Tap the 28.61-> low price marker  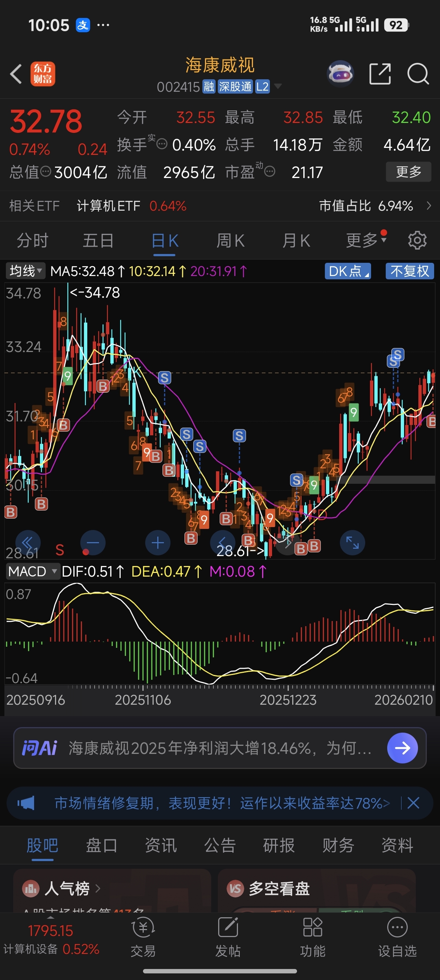(x=240, y=551)
